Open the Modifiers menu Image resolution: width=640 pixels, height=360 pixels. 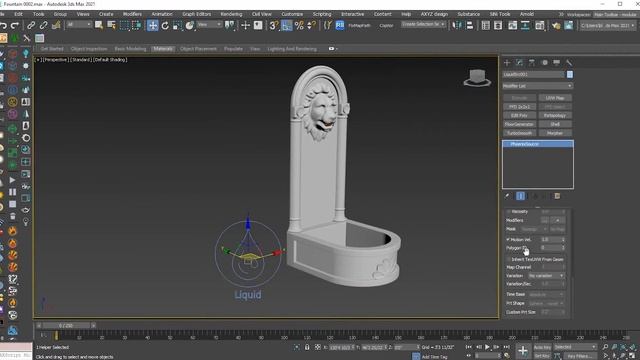coord(132,14)
